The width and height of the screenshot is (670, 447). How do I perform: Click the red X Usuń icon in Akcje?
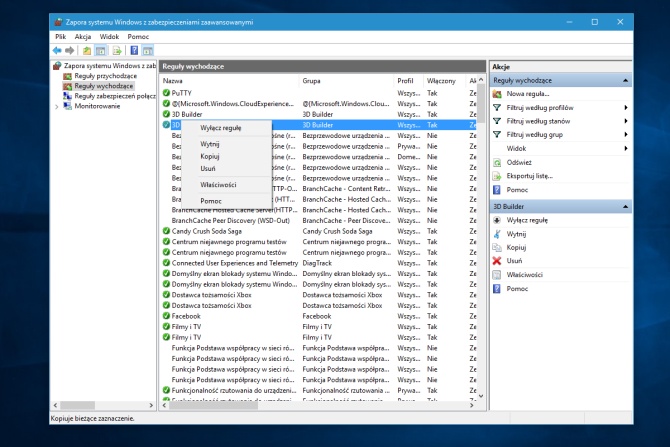497,260
